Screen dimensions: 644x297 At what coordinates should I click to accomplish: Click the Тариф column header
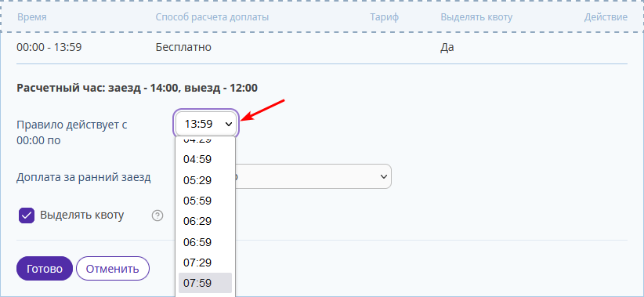pyautogui.click(x=384, y=17)
